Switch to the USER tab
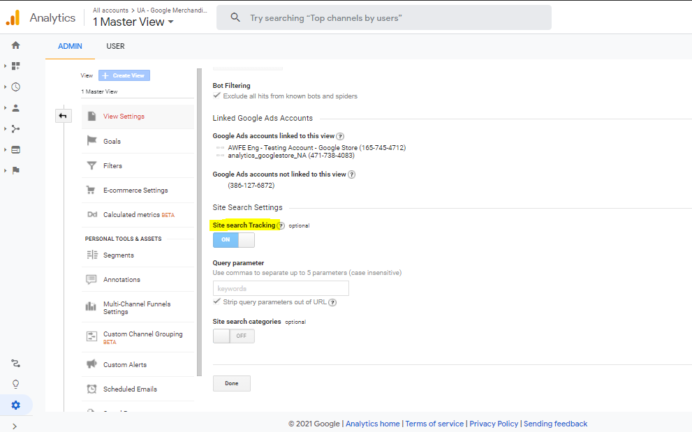This screenshot has height=432, width=692. [x=115, y=46]
